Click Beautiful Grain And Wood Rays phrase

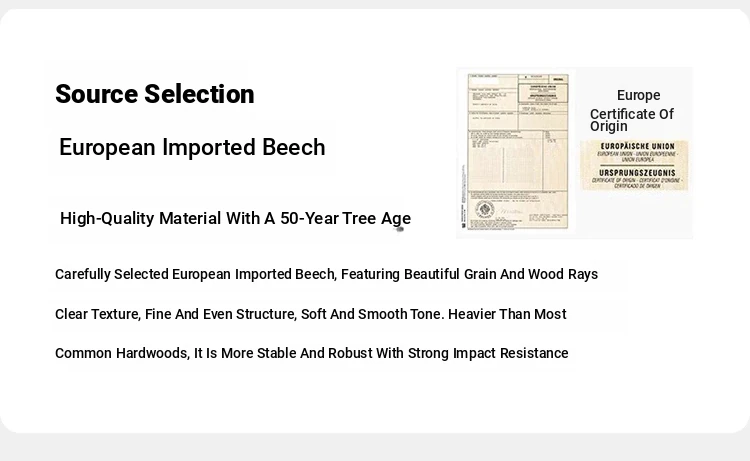(x=501, y=274)
